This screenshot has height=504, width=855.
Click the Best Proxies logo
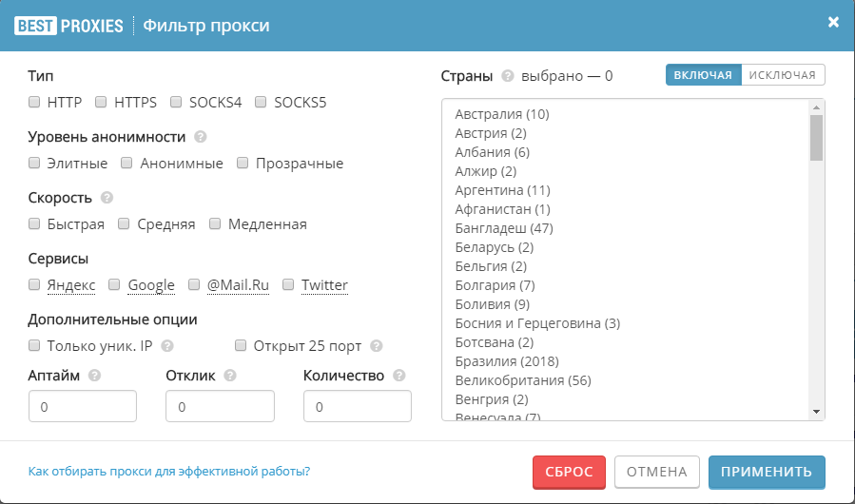click(68, 26)
